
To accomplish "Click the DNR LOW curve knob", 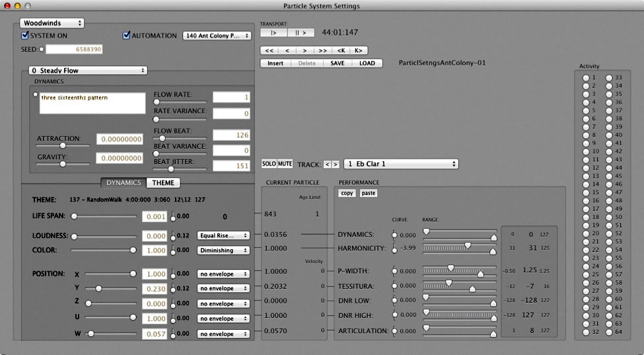I will tap(394, 300).
